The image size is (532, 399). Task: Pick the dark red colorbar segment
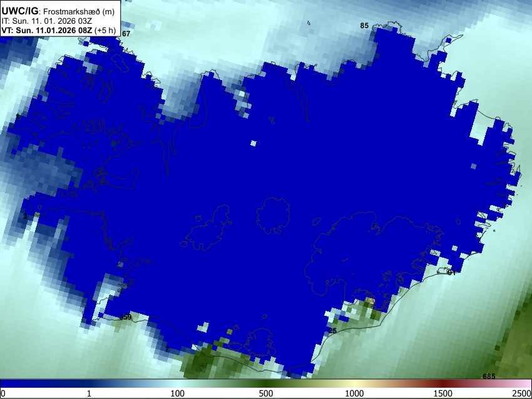click(443, 384)
